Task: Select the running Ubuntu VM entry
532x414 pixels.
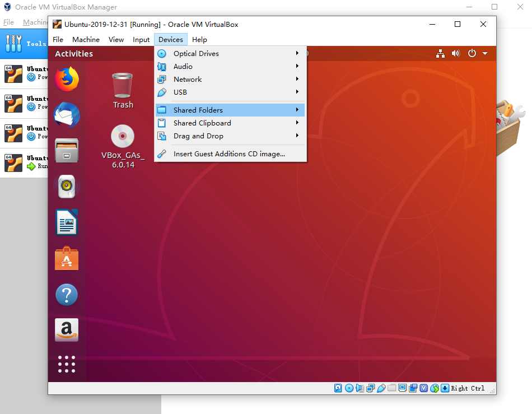Action: (24, 162)
